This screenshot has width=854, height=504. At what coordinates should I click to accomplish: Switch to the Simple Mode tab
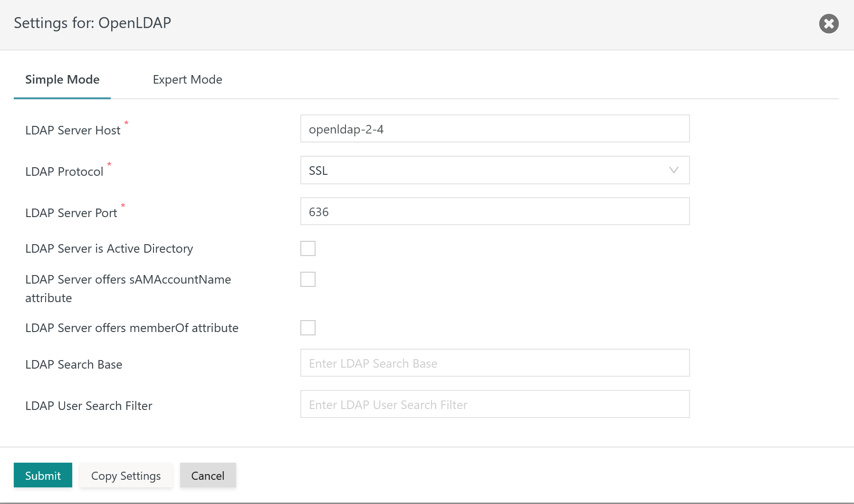point(62,79)
